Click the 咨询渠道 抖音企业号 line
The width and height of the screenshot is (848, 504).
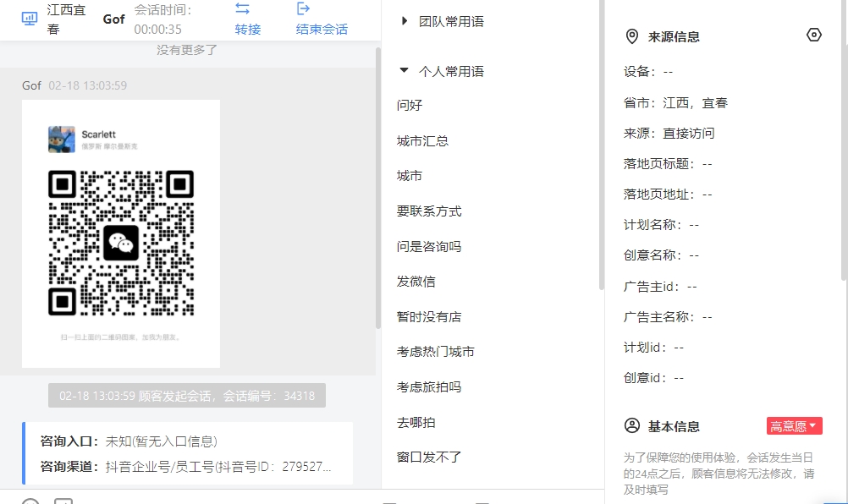pos(185,466)
